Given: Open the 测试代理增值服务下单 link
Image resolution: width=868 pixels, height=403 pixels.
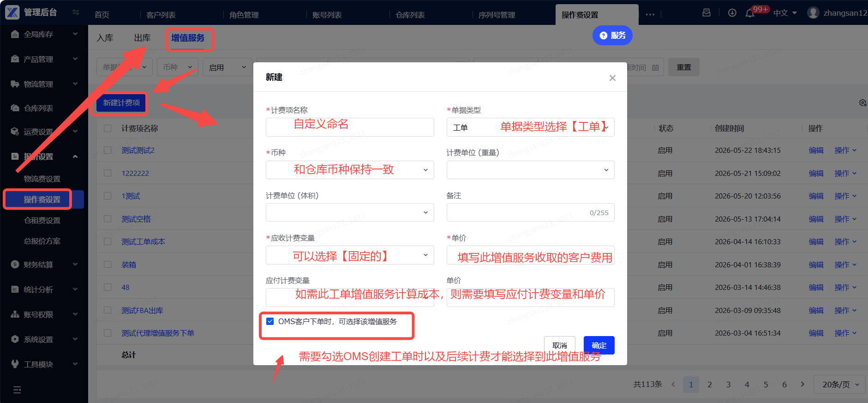Looking at the screenshot, I should coord(157,333).
